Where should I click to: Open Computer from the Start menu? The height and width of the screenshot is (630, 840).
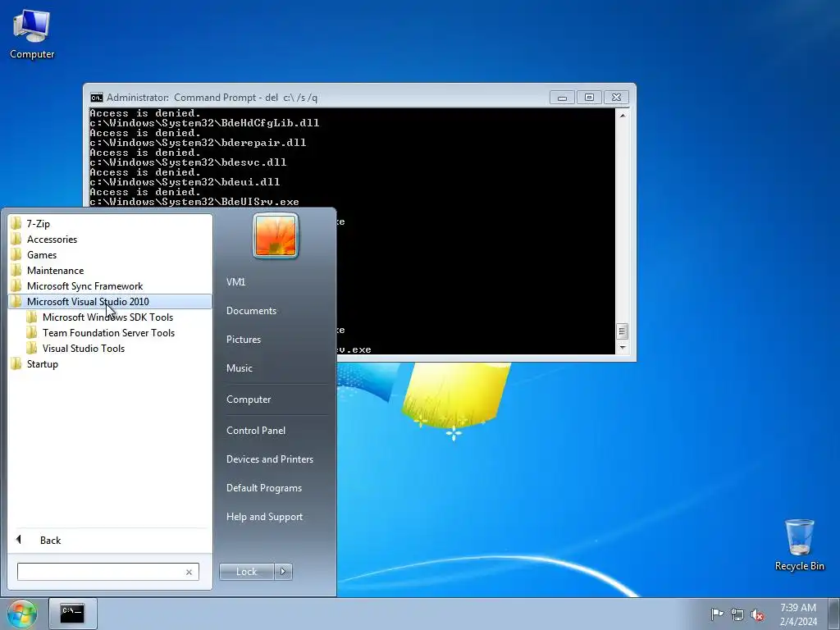click(249, 399)
